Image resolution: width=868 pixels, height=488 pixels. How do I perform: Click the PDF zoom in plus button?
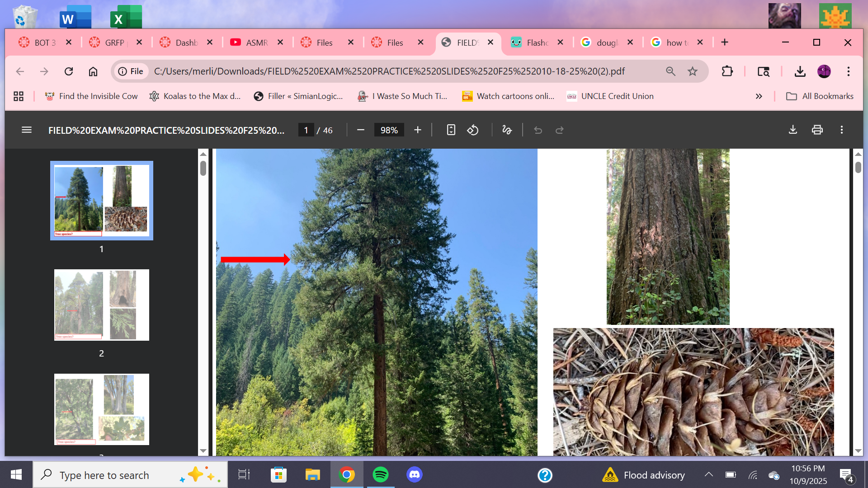417,130
